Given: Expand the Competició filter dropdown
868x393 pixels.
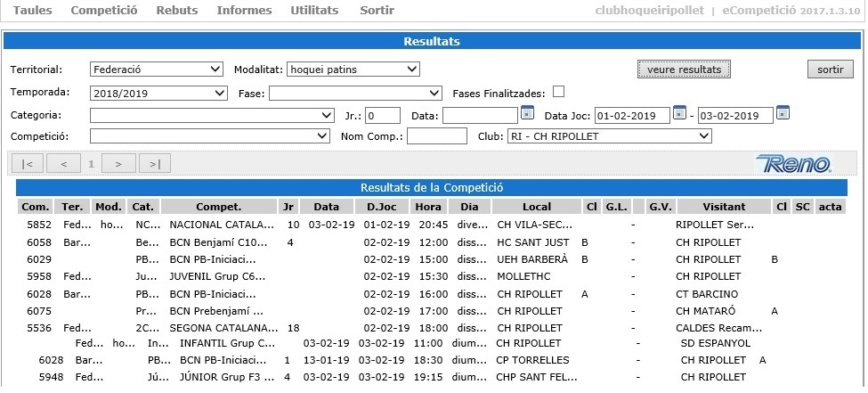Looking at the screenshot, I should pyautogui.click(x=210, y=135).
